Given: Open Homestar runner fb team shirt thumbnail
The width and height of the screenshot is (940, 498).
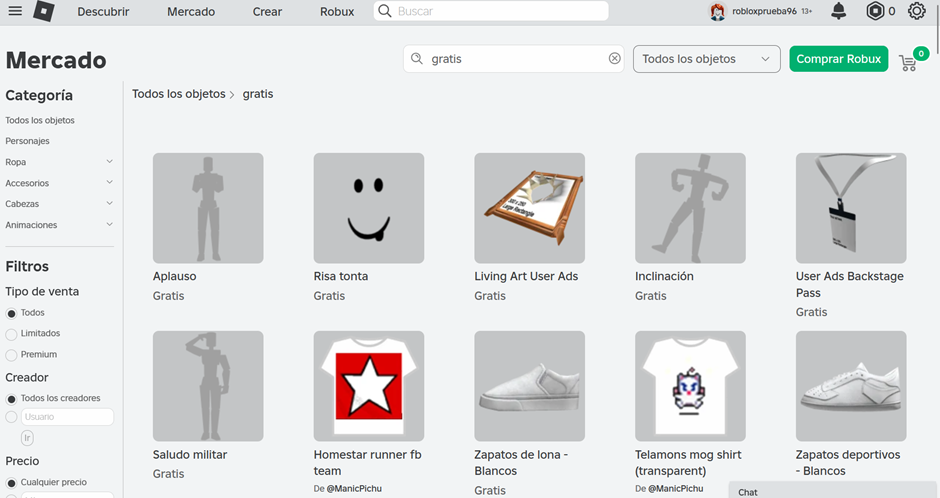Looking at the screenshot, I should (x=369, y=386).
